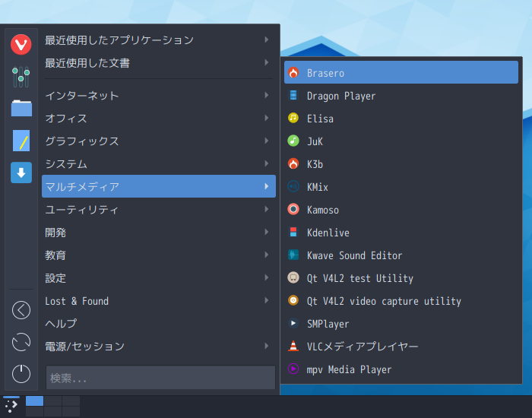Expand 最近使用した文書 submenu arrow
Image resolution: width=532 pixels, height=418 pixels.
click(267, 62)
